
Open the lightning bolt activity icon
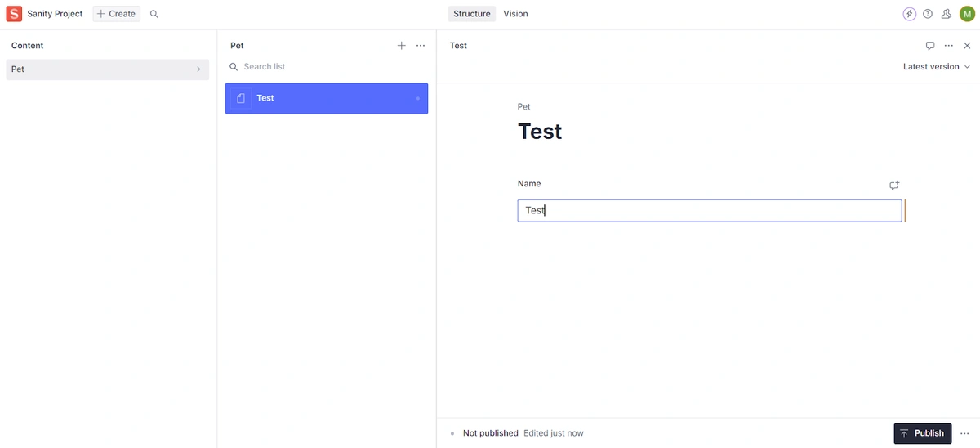coord(910,14)
